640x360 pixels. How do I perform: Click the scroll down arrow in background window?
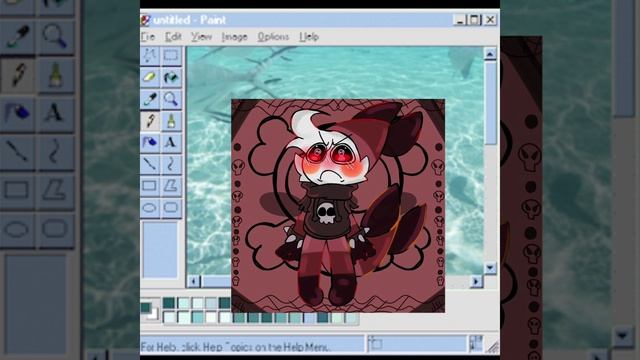[x=622, y=336]
